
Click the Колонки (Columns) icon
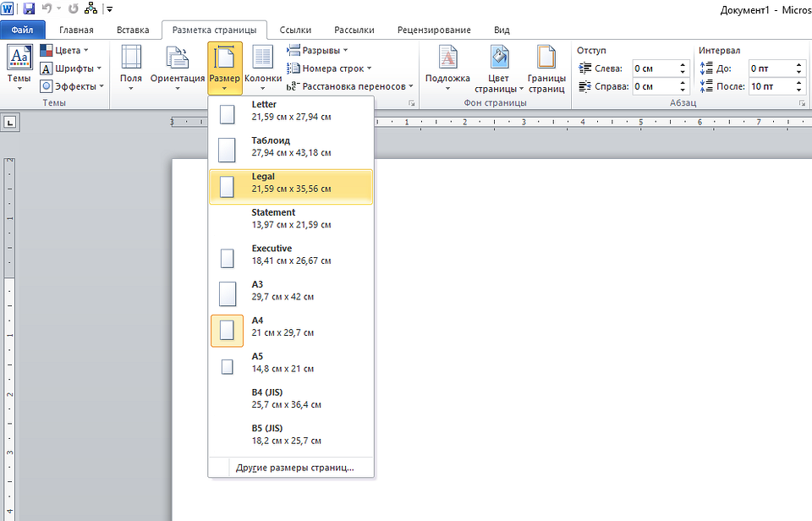point(263,66)
